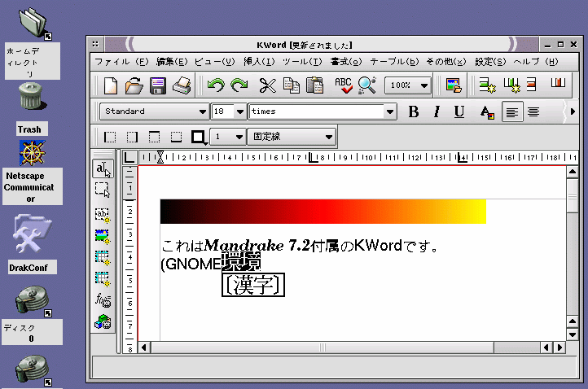Open the ビュー(V) menu
Screen dimensions: 588x389
[214, 62]
